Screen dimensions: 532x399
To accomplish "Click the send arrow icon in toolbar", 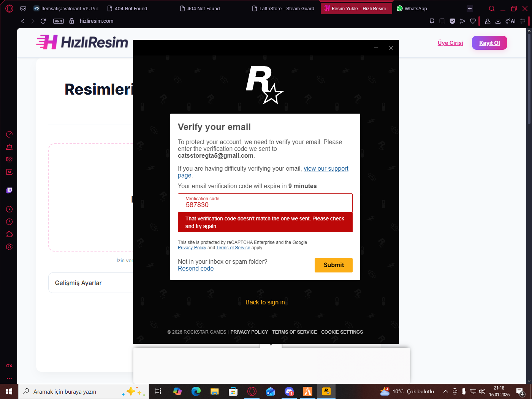I will [x=462, y=21].
